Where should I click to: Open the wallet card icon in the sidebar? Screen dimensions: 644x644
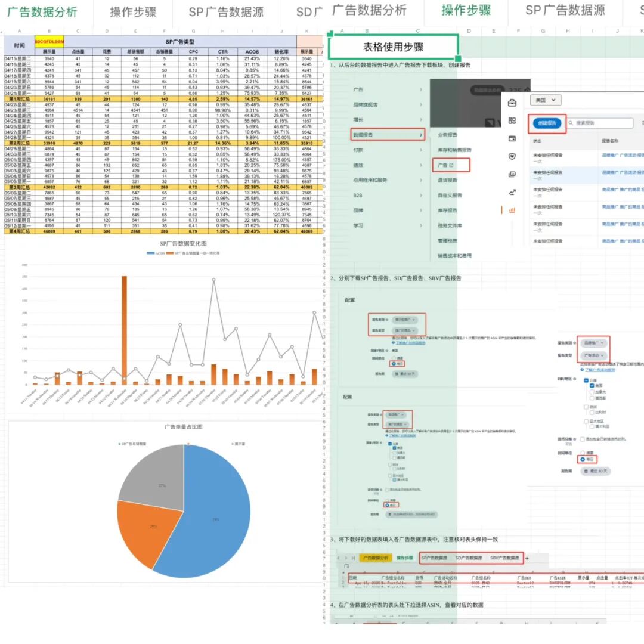click(x=512, y=139)
